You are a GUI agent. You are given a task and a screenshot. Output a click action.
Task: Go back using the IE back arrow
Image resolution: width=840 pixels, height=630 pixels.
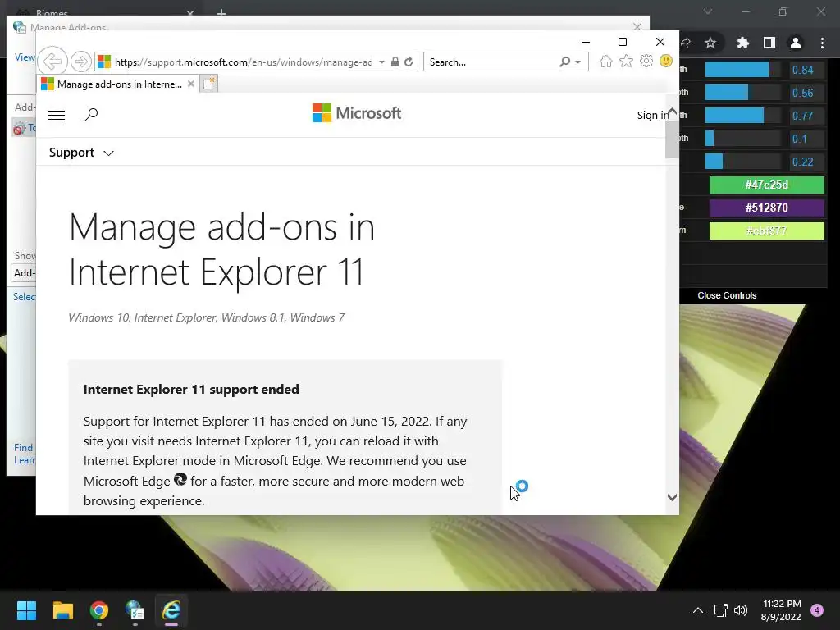(x=52, y=62)
